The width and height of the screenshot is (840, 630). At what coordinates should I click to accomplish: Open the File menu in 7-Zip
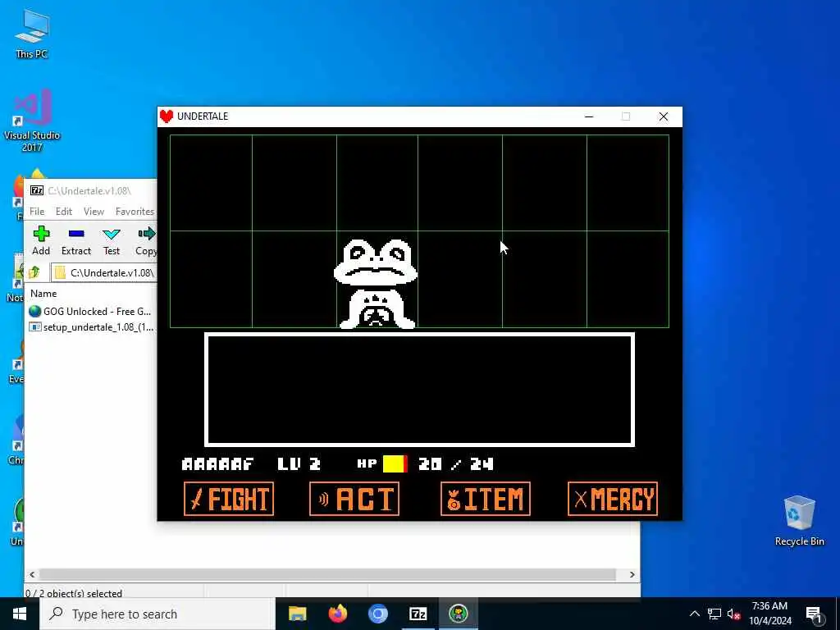pyautogui.click(x=37, y=212)
